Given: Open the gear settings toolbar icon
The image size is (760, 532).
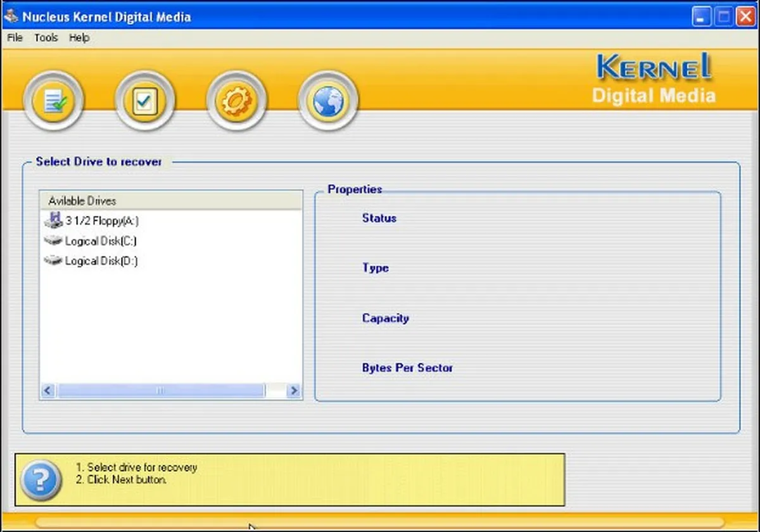Looking at the screenshot, I should [x=236, y=101].
